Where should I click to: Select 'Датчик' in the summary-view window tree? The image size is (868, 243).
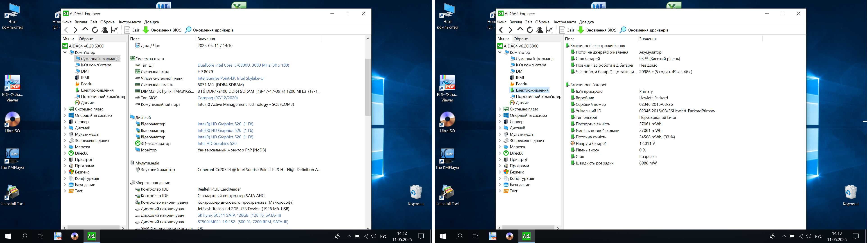(x=87, y=103)
